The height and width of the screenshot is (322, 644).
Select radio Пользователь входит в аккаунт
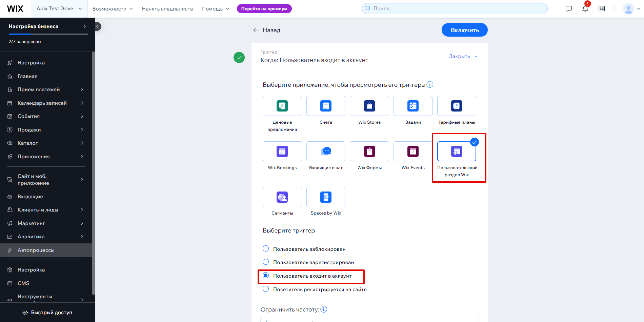pos(266,276)
